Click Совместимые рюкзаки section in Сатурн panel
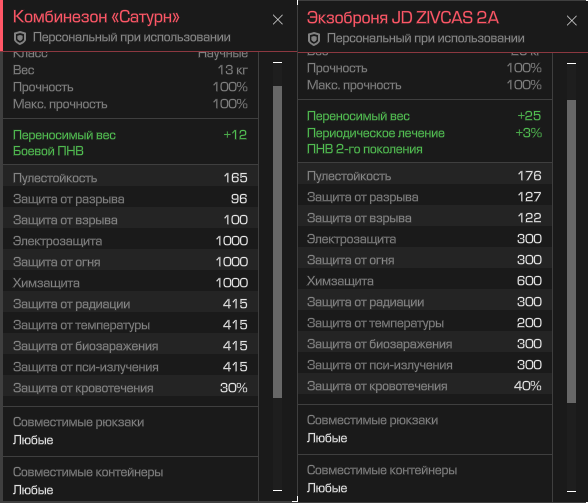The width and height of the screenshot is (588, 503). click(x=130, y=431)
